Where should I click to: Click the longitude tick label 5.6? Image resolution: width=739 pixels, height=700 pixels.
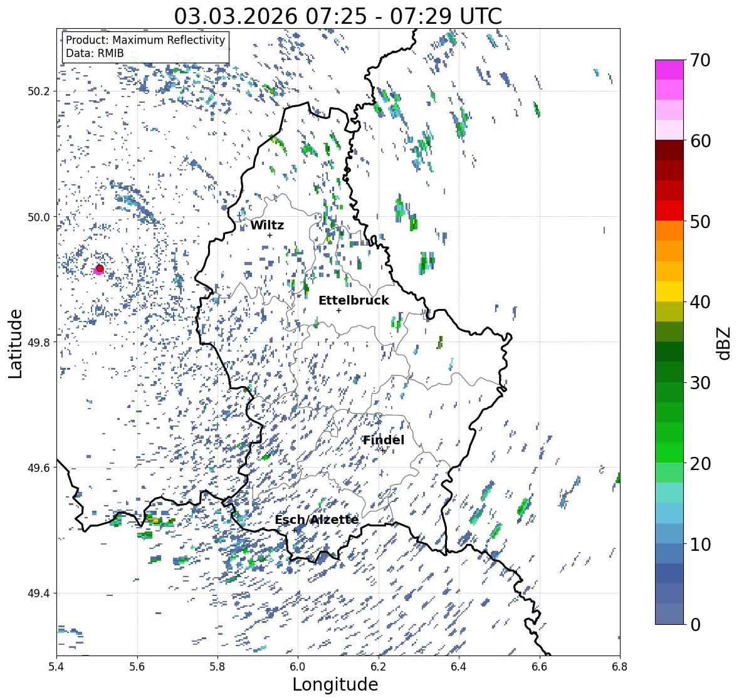point(137,667)
